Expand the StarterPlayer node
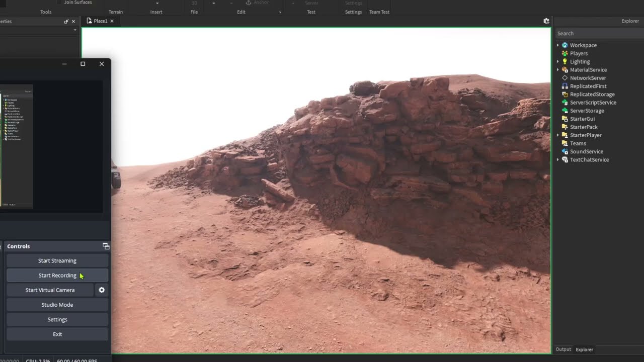The image size is (644, 362). [x=557, y=135]
